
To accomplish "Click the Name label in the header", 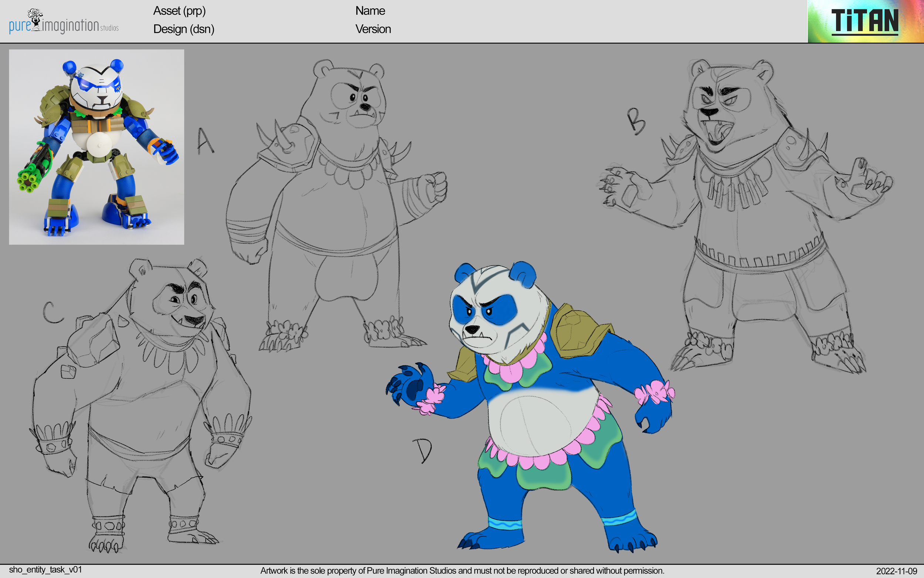I will [x=370, y=11].
